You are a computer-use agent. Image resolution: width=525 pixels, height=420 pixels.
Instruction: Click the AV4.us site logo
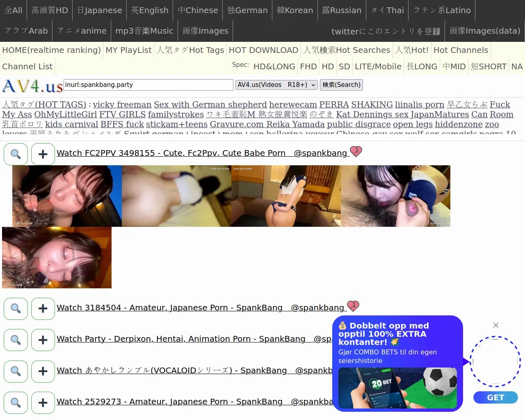coord(32,86)
